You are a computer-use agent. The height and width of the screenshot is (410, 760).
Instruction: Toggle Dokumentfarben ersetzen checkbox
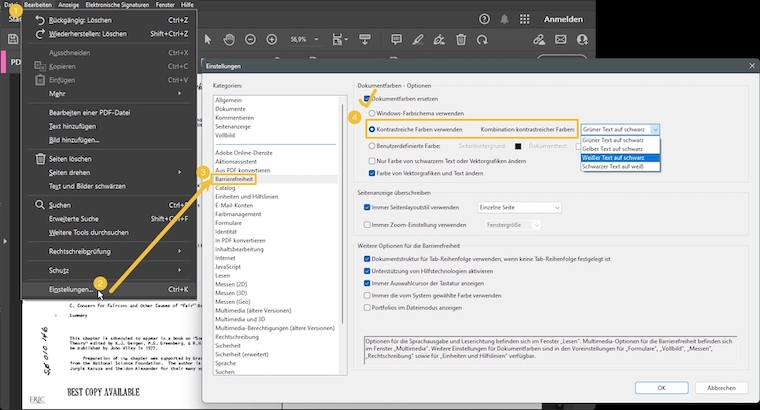pyautogui.click(x=367, y=99)
